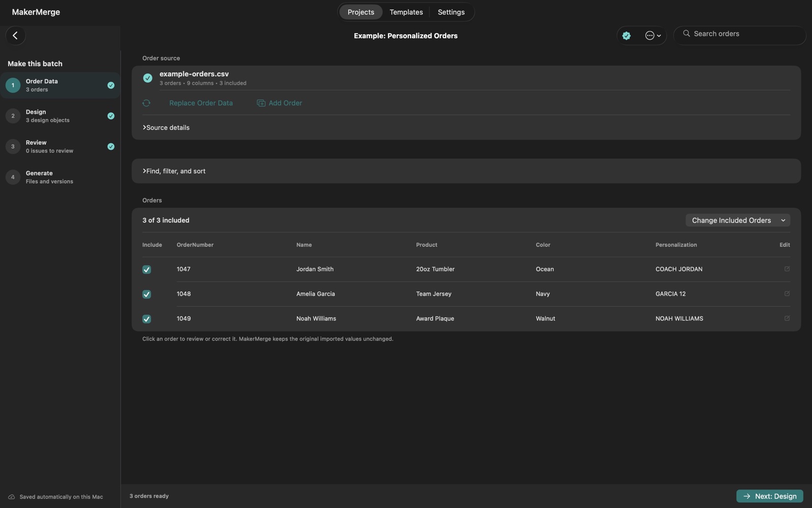
Task: Click step 1 number circle icon
Action: click(x=13, y=85)
